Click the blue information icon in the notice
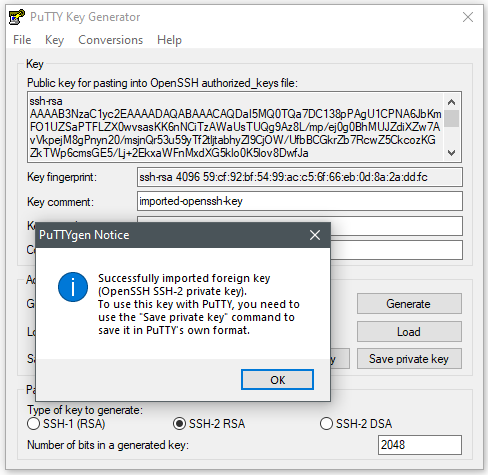This screenshot has width=488, height=475. [73, 287]
